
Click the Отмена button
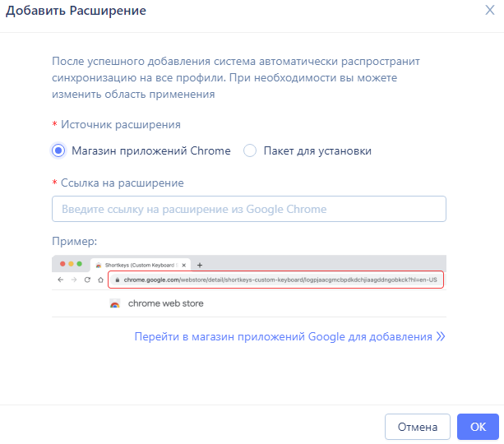click(x=417, y=427)
